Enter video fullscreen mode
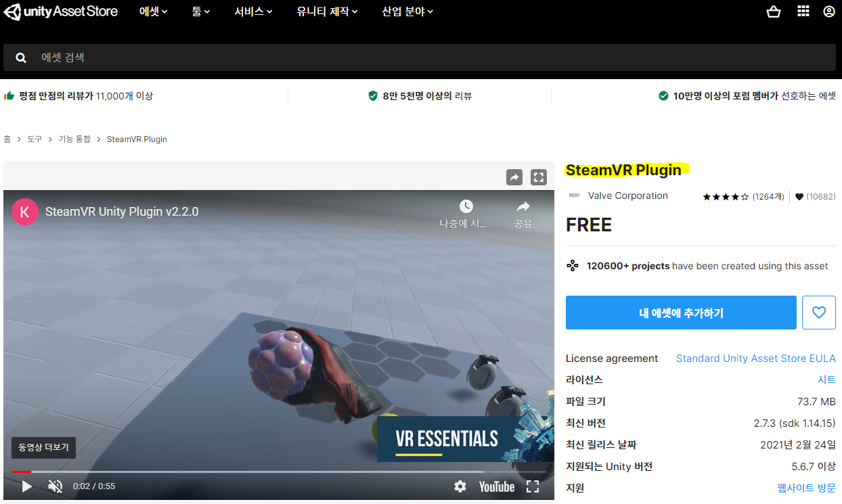The height and width of the screenshot is (504, 842). pos(533,486)
